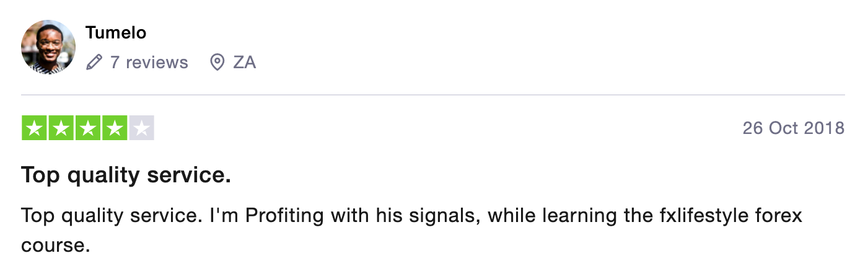Open reviewer name Tumelo

pyautogui.click(x=116, y=32)
